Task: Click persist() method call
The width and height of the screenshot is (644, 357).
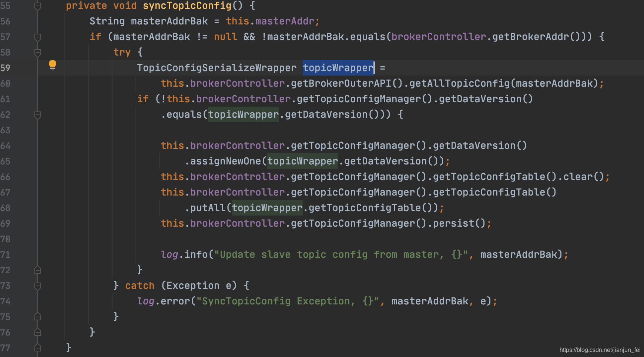Action: (459, 223)
